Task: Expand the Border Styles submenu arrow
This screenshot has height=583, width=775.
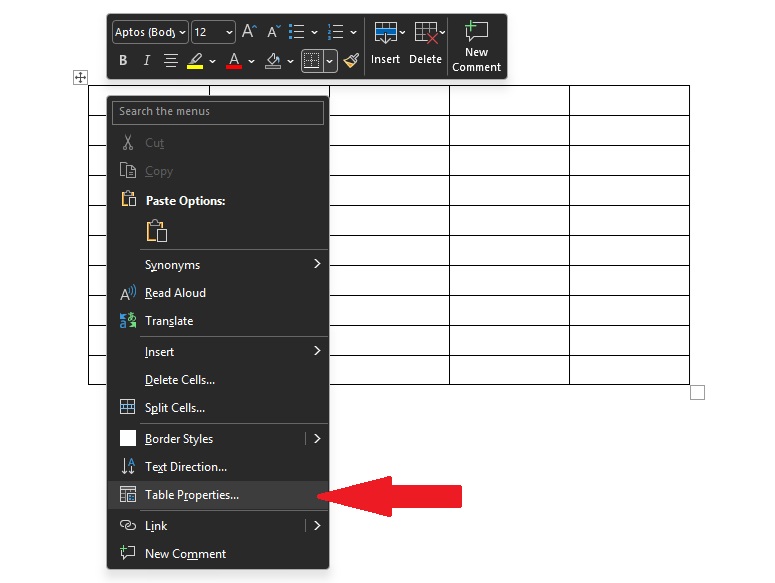Action: [317, 439]
